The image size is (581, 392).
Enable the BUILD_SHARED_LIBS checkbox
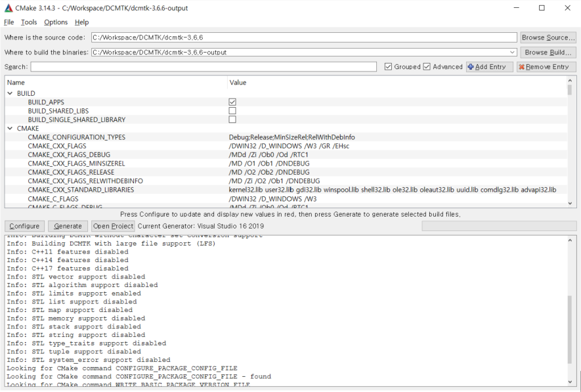click(x=232, y=110)
